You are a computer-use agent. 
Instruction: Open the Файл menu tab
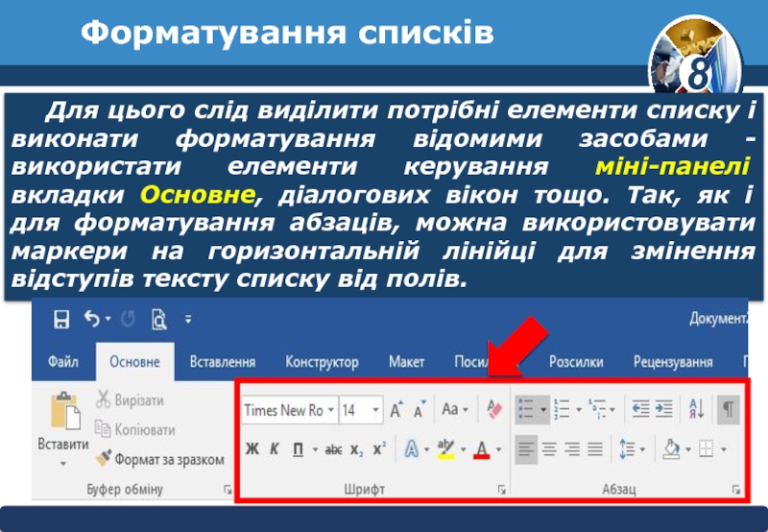pos(62,362)
